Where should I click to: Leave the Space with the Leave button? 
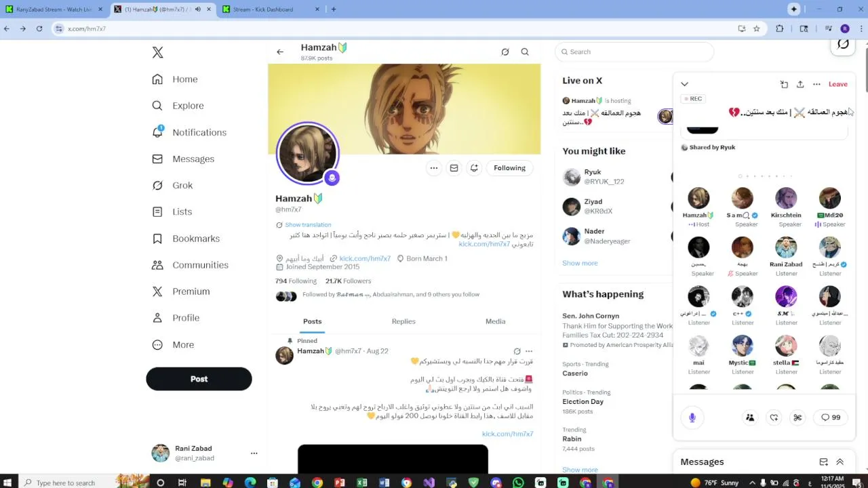[838, 84]
